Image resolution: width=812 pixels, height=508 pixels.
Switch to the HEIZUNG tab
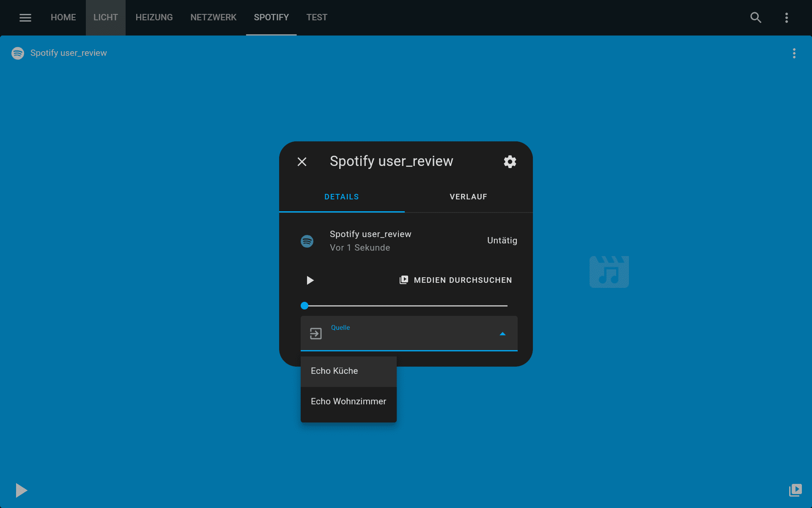[154, 17]
